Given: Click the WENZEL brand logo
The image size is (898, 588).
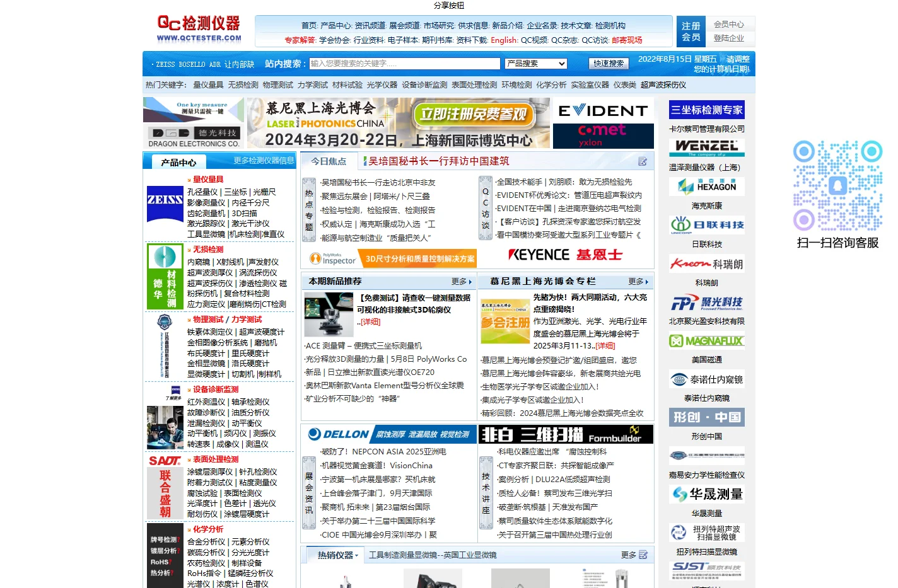Looking at the screenshot, I should pyautogui.click(x=706, y=148).
